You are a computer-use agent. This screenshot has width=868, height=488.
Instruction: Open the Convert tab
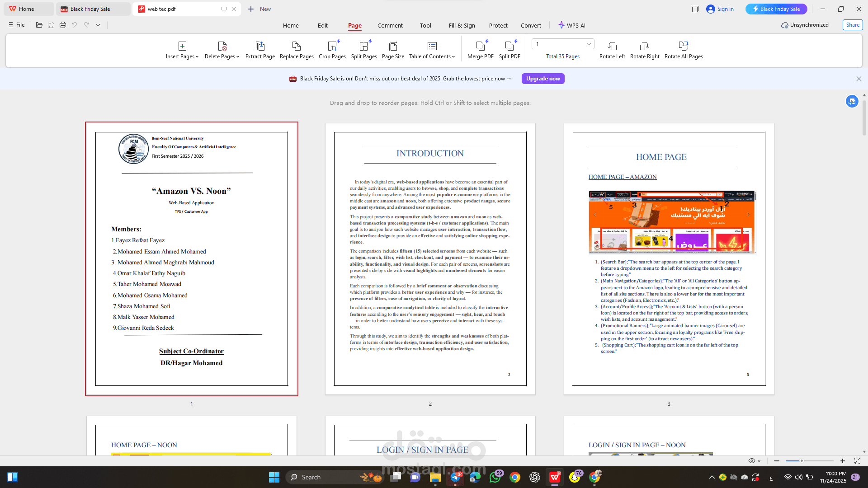[x=531, y=26]
